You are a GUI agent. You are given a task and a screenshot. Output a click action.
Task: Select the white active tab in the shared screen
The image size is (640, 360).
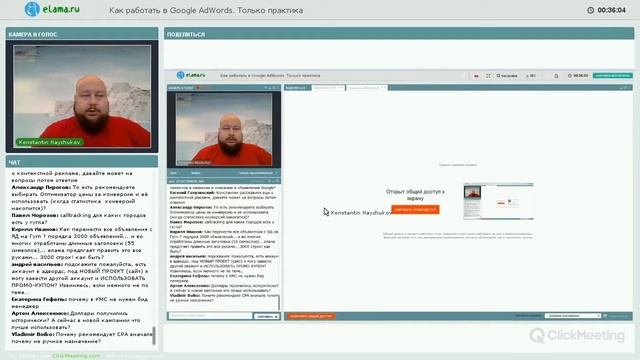coord(328,88)
